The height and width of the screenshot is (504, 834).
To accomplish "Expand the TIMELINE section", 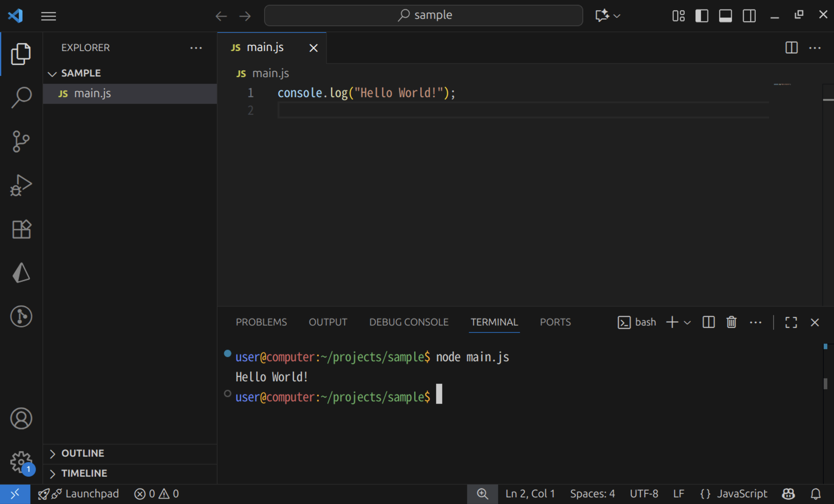I will (84, 473).
